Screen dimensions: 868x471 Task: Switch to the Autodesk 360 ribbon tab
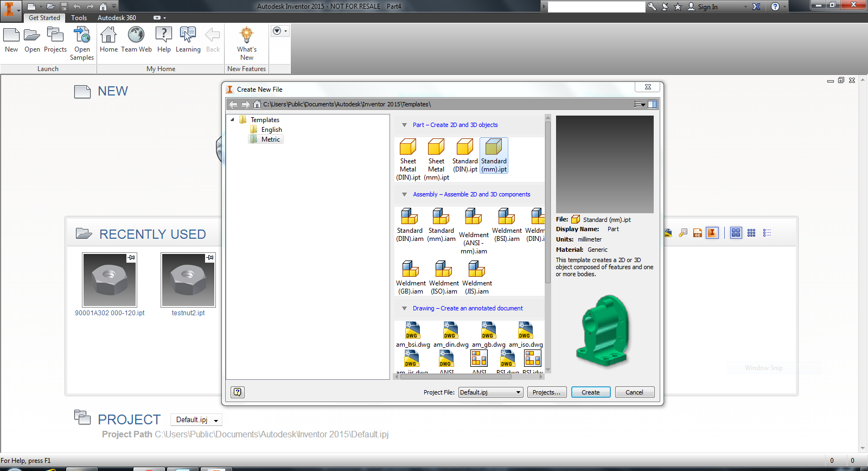117,18
